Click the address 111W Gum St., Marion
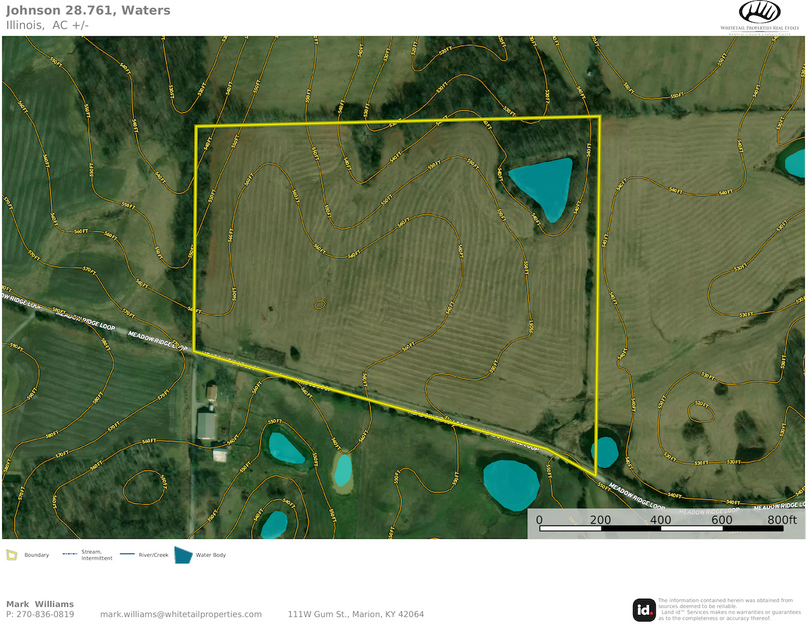808x625 pixels. pos(355,614)
